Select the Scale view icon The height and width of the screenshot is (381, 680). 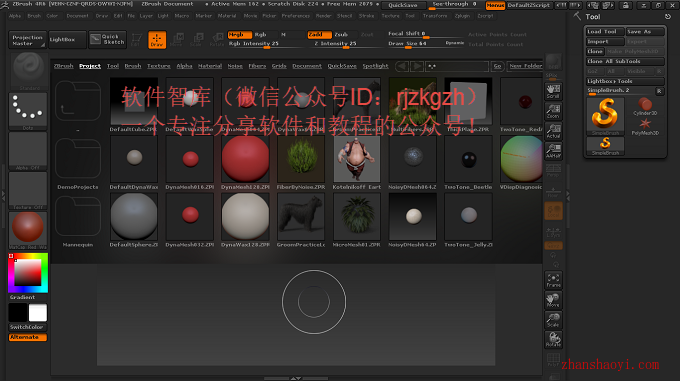(553, 320)
